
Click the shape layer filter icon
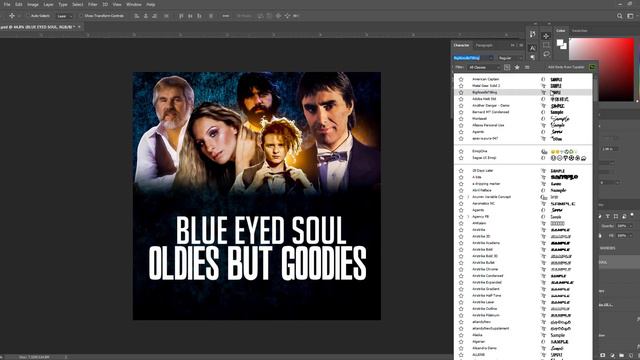616,216
